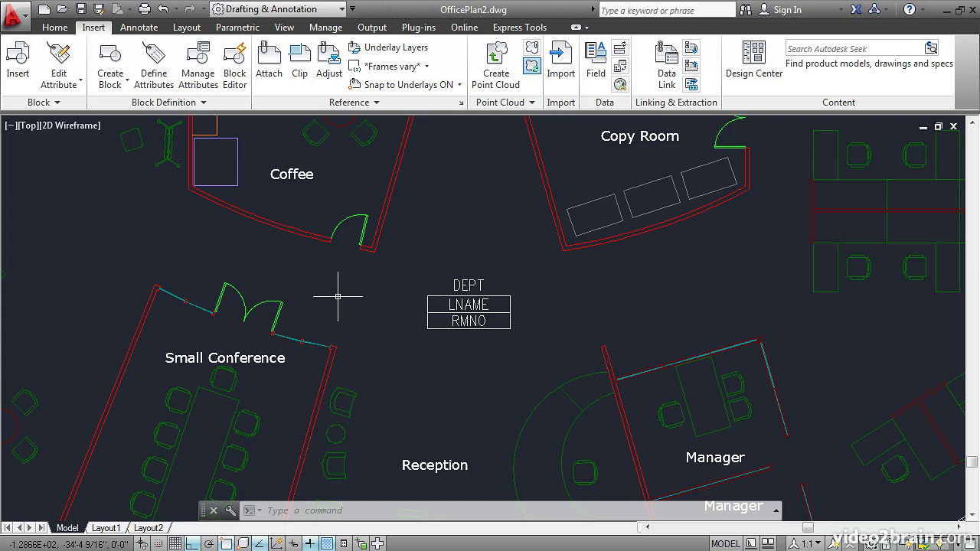The image size is (980, 551).
Task: Toggle Infer Constraints in status bar
Action: 142,543
